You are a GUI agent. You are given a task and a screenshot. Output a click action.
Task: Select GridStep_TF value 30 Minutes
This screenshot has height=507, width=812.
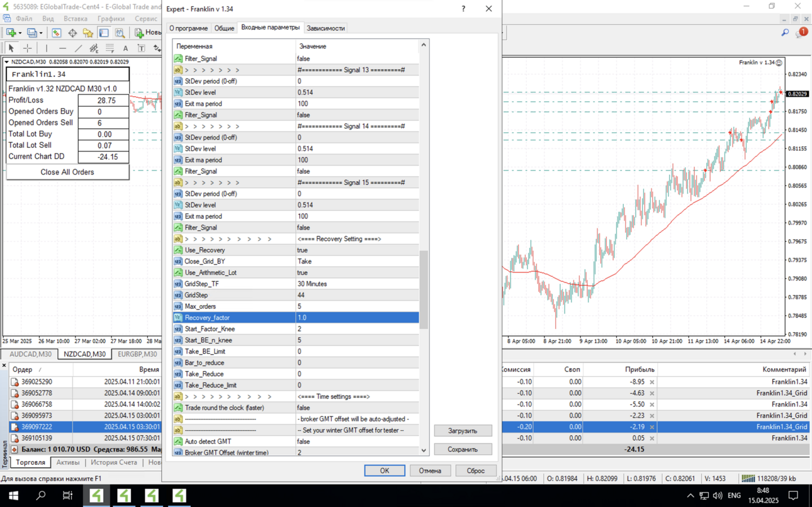point(357,284)
